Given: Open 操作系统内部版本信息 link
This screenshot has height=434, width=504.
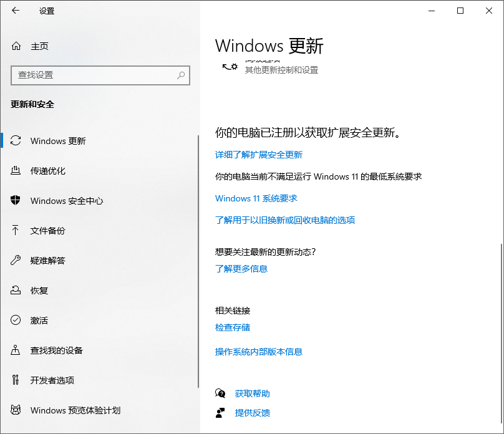Looking at the screenshot, I should [259, 352].
